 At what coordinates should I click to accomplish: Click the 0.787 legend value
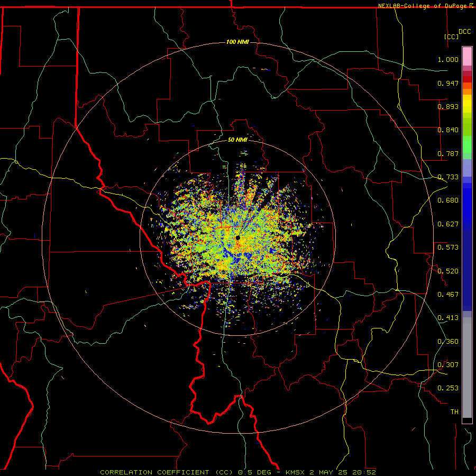(x=448, y=153)
